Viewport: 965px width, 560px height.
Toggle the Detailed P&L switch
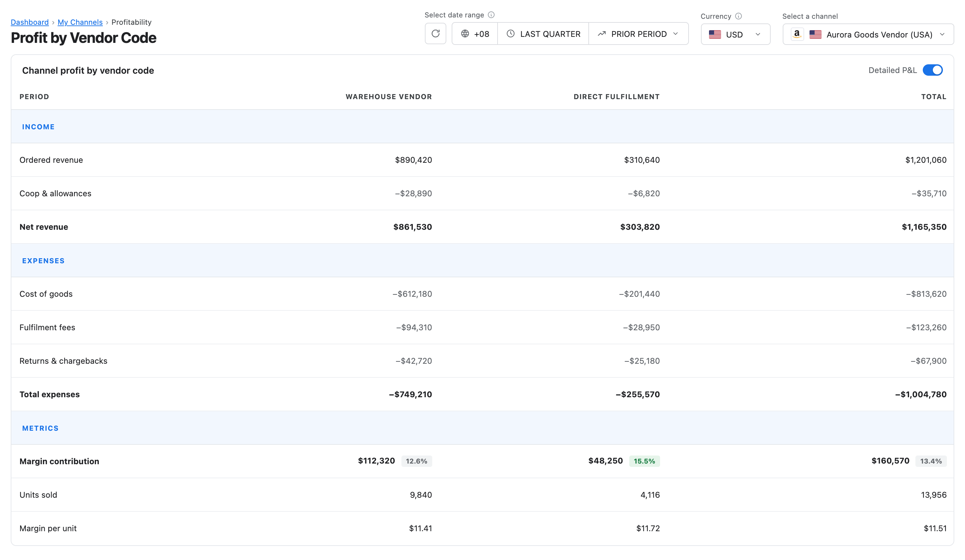(x=932, y=70)
